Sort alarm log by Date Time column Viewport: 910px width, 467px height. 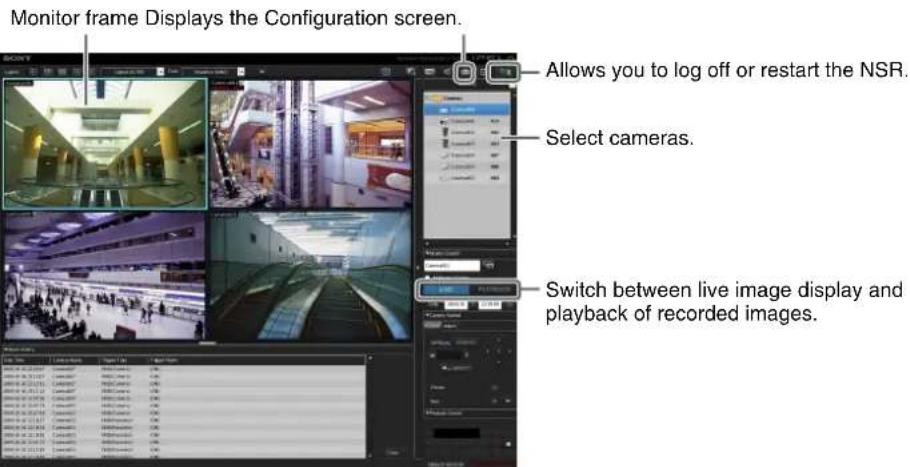(x=26, y=360)
